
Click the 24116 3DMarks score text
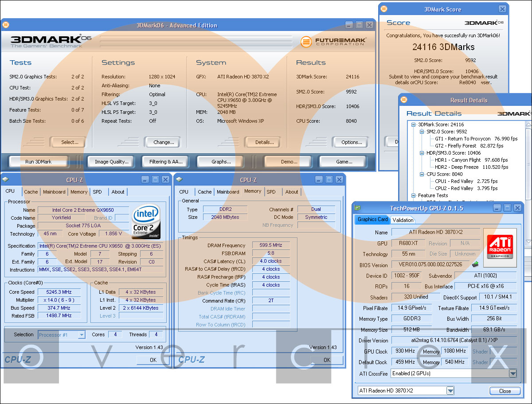pos(443,47)
